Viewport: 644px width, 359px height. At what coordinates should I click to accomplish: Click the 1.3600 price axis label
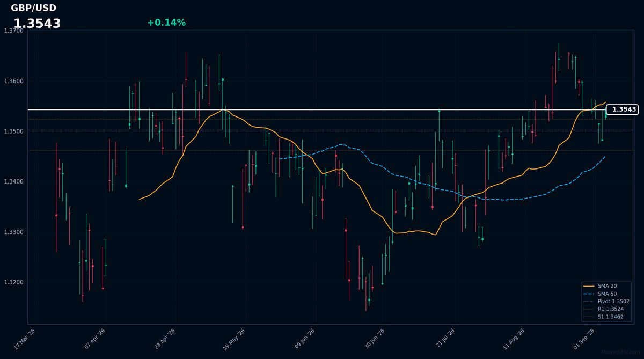tap(13, 81)
